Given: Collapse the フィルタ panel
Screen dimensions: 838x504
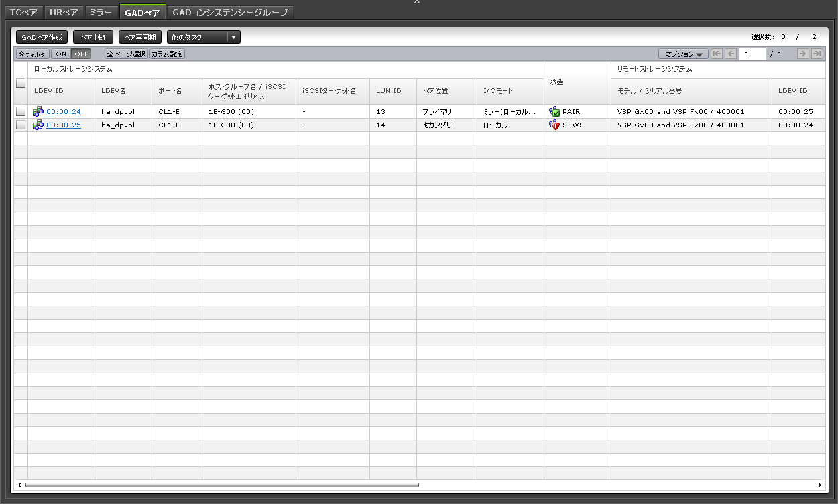Looking at the screenshot, I should (x=32, y=54).
